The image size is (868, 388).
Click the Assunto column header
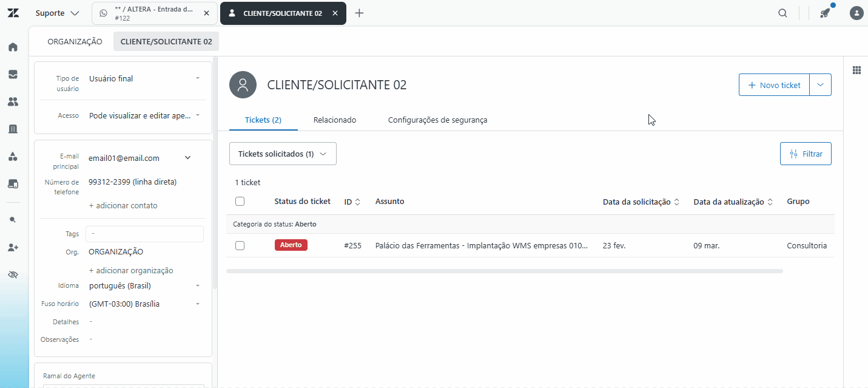tap(390, 202)
